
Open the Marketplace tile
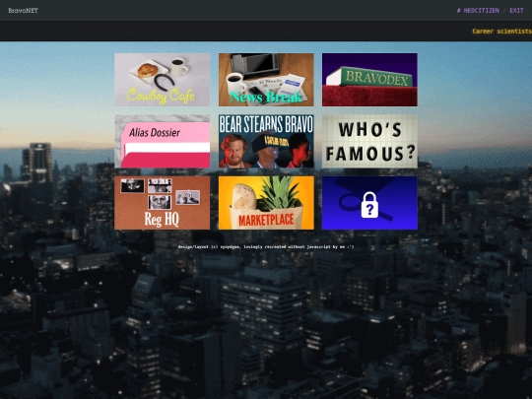coord(266,203)
